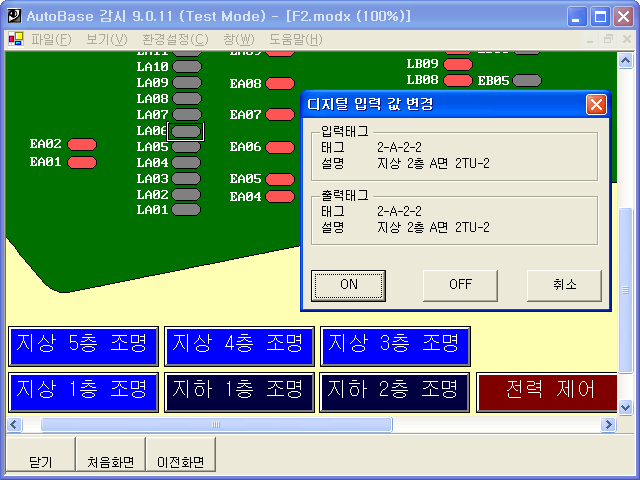Click the EA08 red indicator

pos(280,84)
